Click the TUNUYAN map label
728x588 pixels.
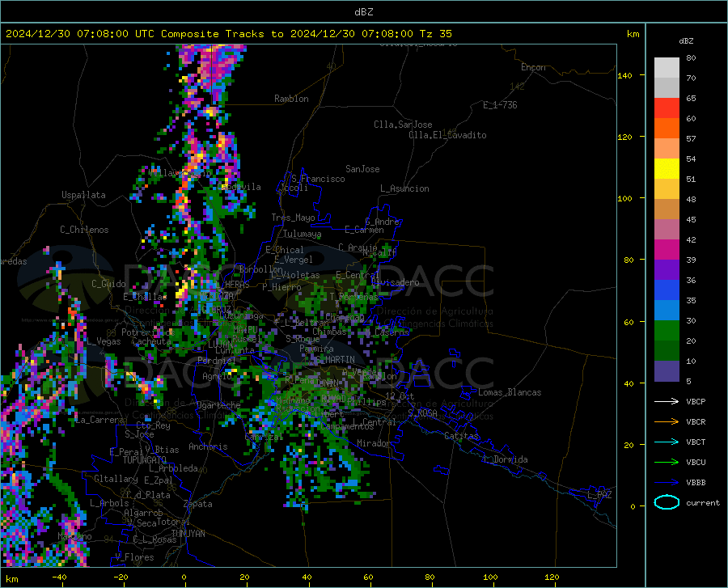click(188, 534)
